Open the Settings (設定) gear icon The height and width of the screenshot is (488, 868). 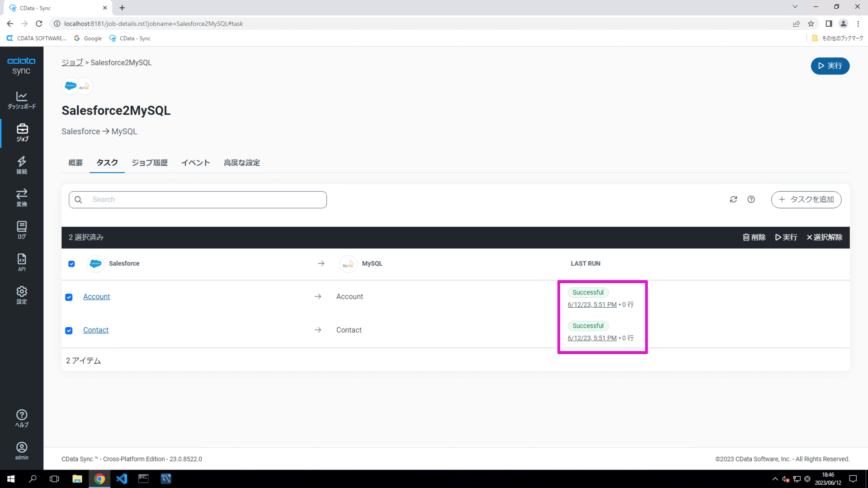click(22, 295)
